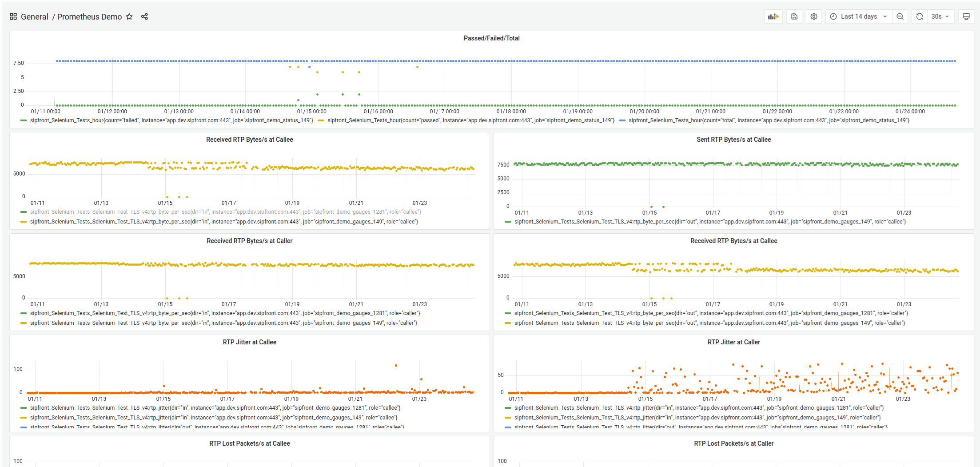Toggle dir="out" gauges_149 caller legend entry
The image size is (980, 467).
click(710, 323)
